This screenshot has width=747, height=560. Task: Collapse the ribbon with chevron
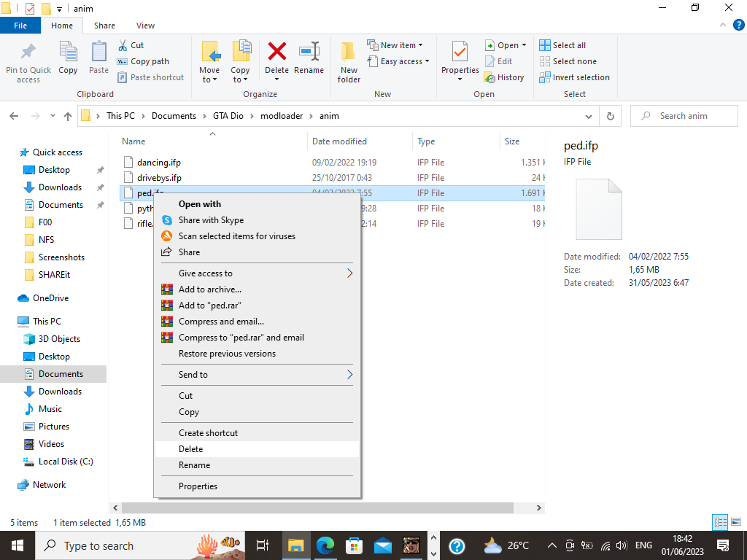pyautogui.click(x=723, y=26)
